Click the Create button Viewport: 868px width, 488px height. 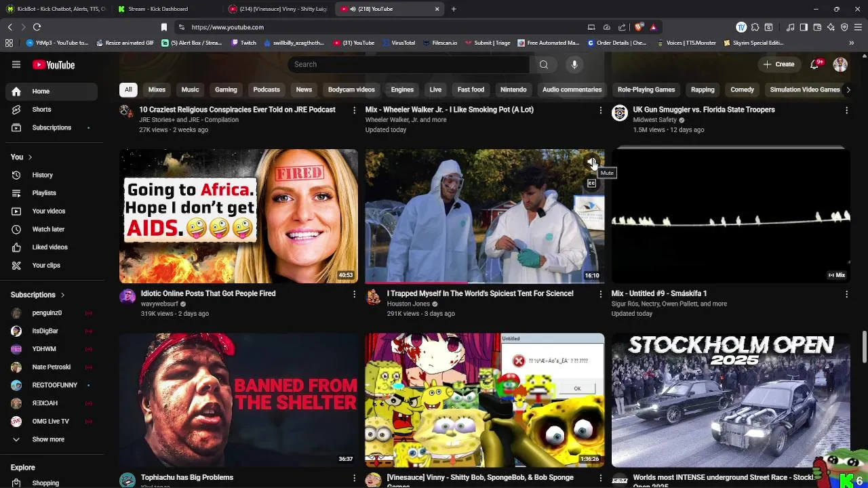point(778,64)
